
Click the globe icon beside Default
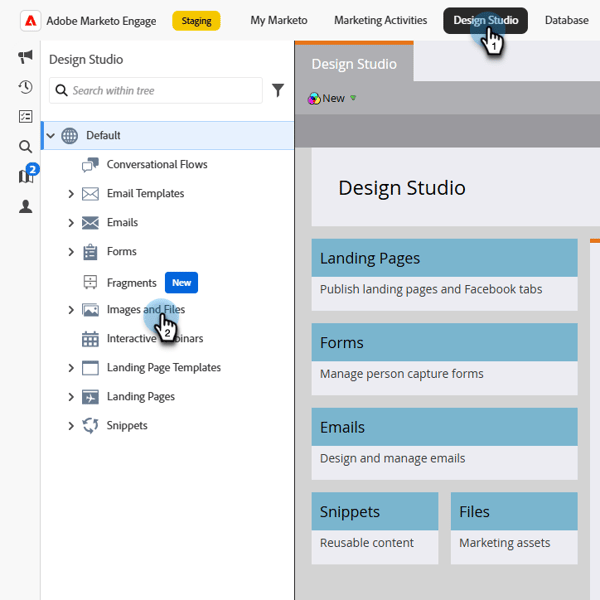pos(69,135)
